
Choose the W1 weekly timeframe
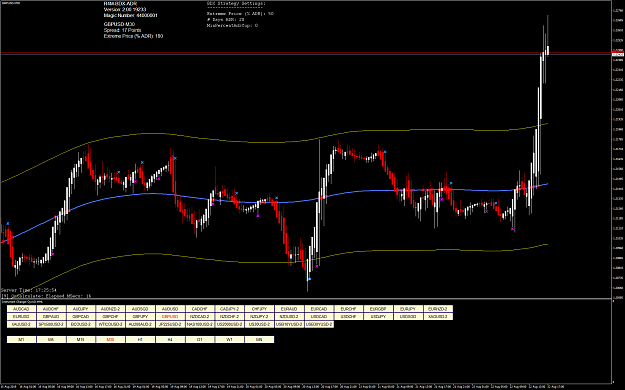click(230, 340)
